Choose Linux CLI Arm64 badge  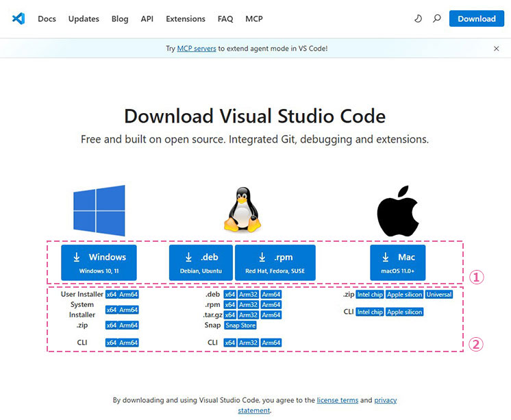coord(271,343)
